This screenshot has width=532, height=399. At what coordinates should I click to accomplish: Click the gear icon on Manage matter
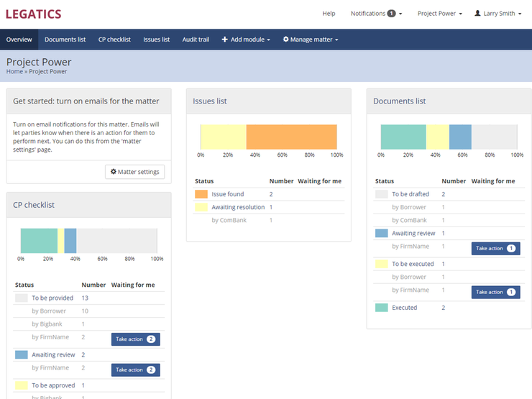coord(286,40)
